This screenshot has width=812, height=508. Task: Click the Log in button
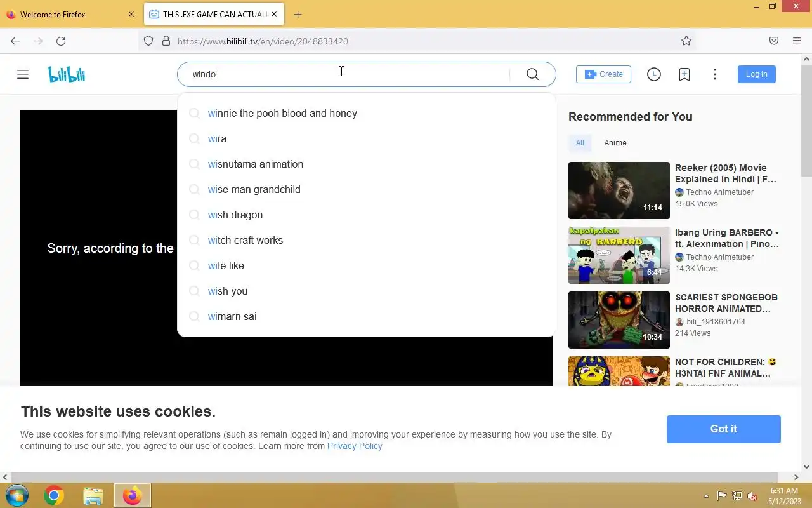[x=756, y=74]
